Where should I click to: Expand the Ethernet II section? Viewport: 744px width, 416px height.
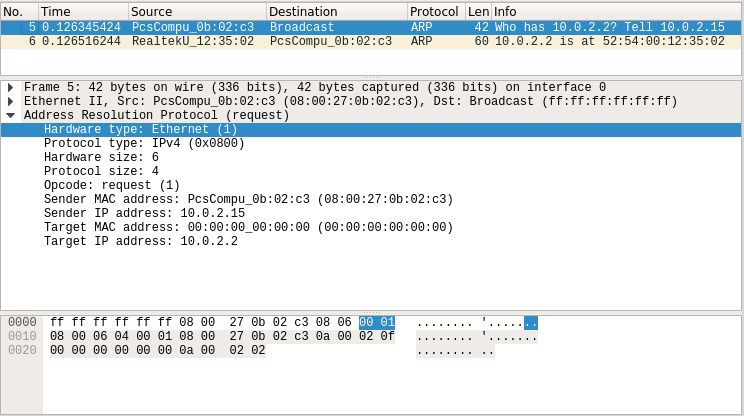pyautogui.click(x=10, y=101)
